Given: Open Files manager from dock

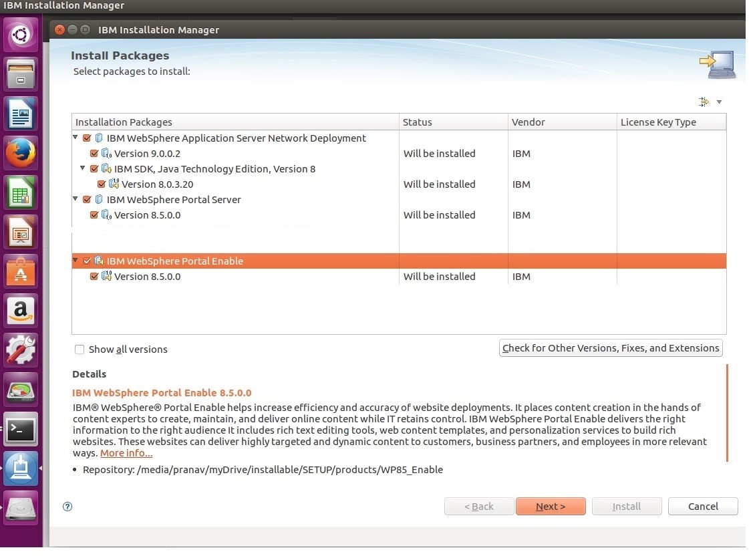Looking at the screenshot, I should tap(21, 74).
